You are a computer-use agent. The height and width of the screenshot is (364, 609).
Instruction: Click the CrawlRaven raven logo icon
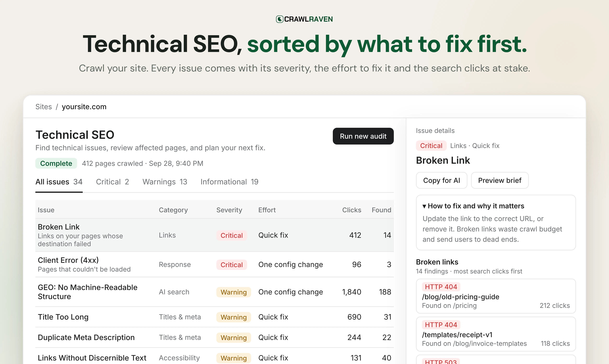click(x=279, y=19)
